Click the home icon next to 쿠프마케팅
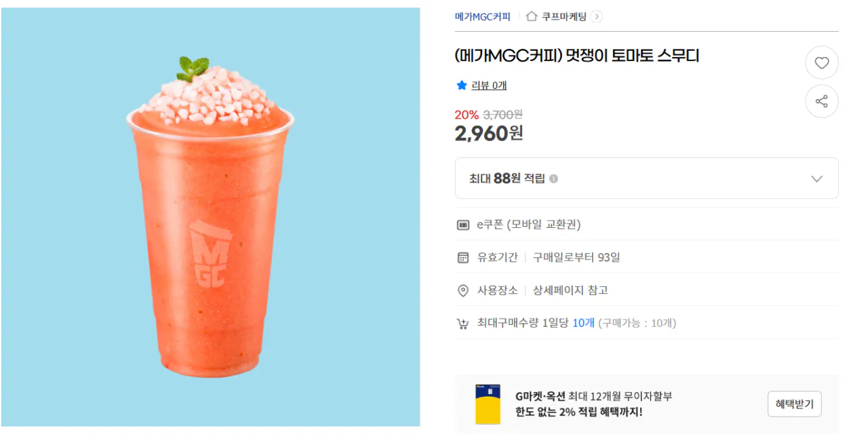Viewport: 868px width, 443px height. tap(532, 16)
